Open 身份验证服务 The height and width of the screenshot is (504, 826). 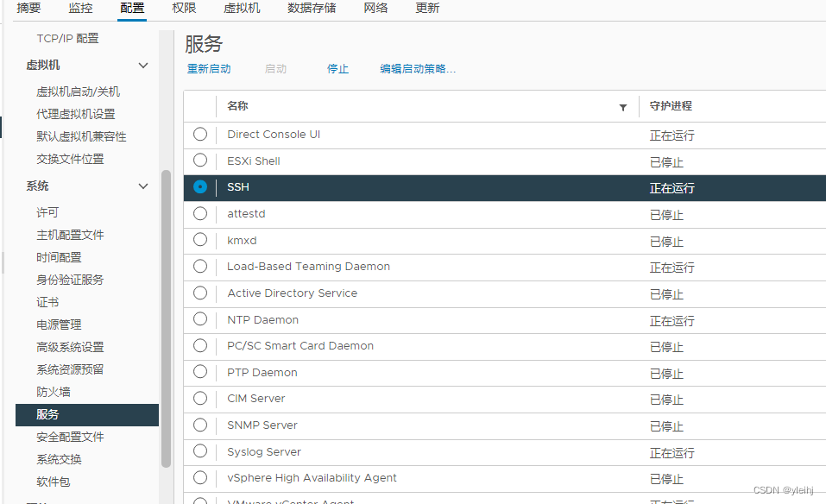pyautogui.click(x=70, y=280)
